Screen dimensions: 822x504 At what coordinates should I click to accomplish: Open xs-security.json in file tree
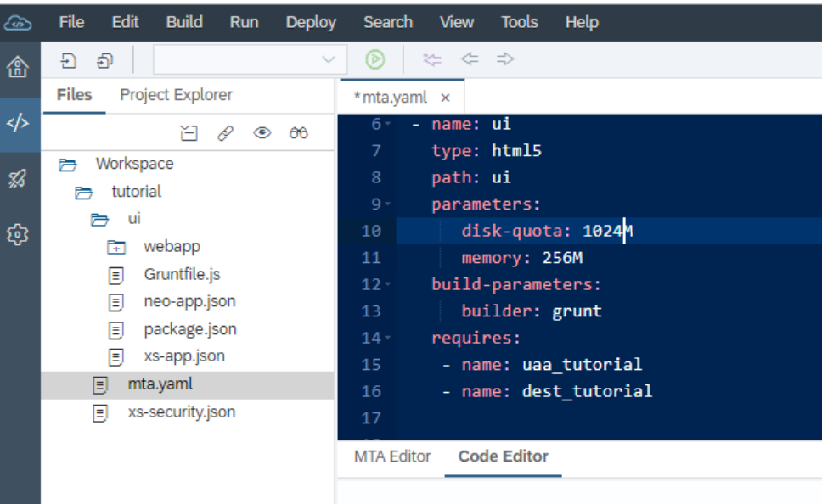[182, 412]
